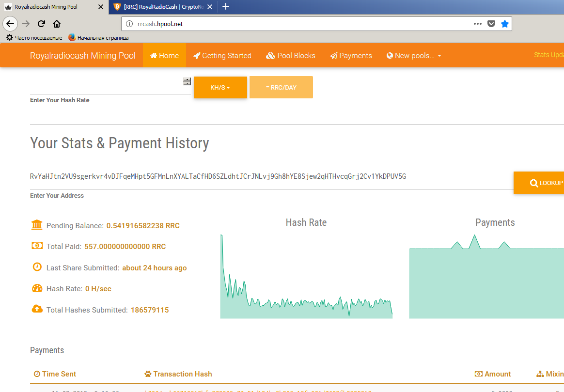Screen dimensions: 564x392
Task: Go back with the browser back arrow
Action: 11,24
